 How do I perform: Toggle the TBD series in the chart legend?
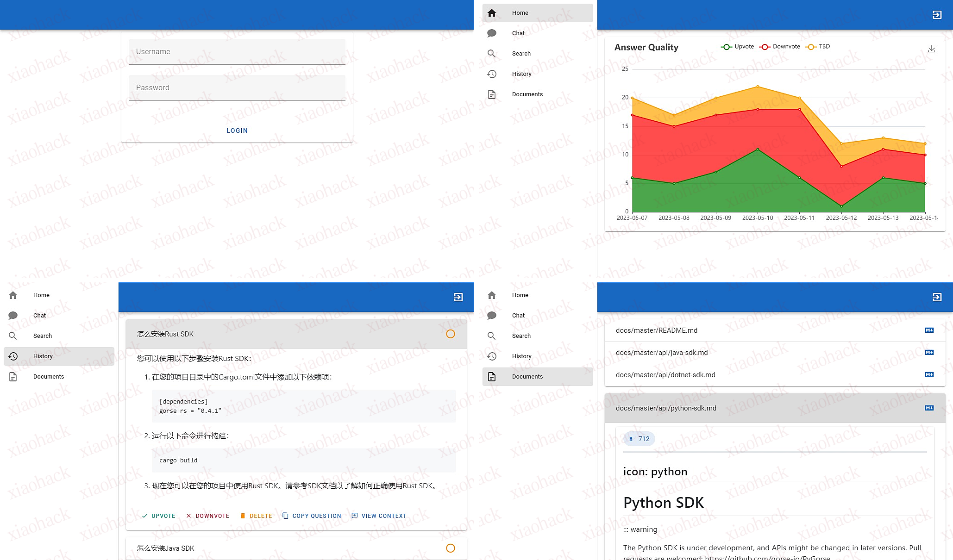tap(818, 47)
